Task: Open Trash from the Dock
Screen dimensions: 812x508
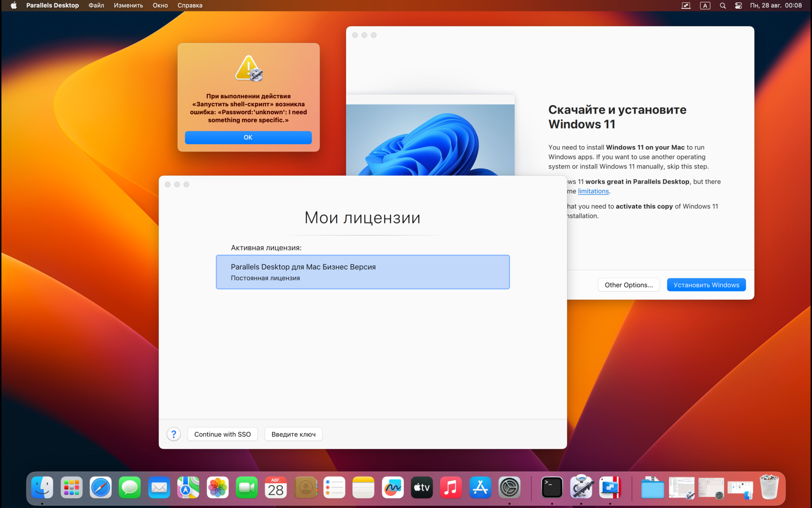Action: [769, 487]
